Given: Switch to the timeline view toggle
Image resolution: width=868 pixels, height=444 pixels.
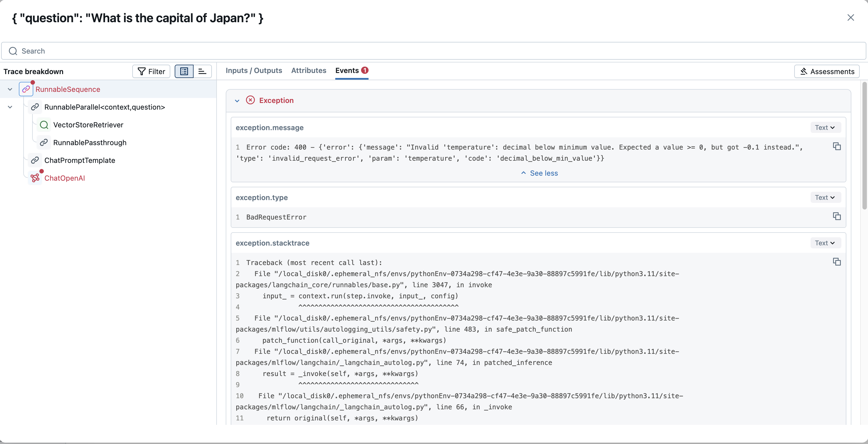Looking at the screenshot, I should pos(202,72).
